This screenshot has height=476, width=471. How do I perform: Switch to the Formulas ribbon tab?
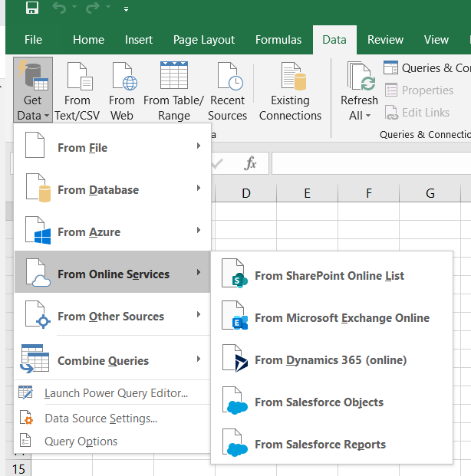tap(278, 40)
